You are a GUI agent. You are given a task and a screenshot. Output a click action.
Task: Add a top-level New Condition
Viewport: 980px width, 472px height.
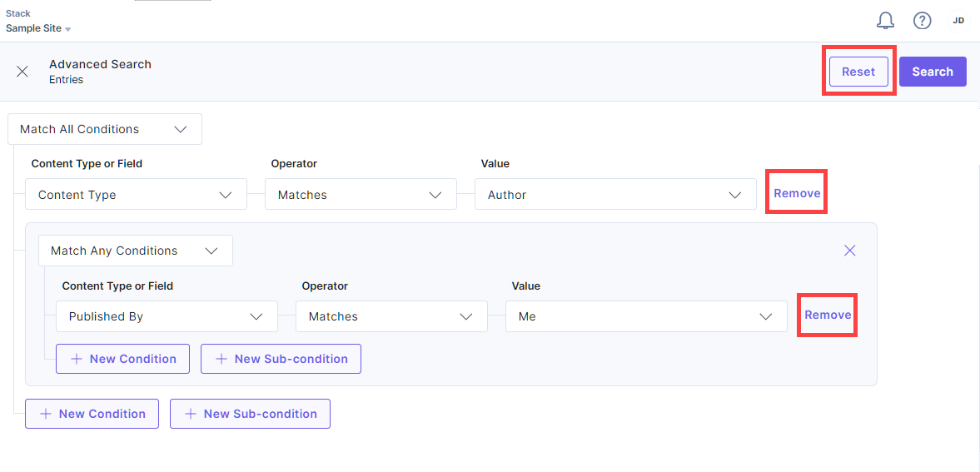pos(92,414)
